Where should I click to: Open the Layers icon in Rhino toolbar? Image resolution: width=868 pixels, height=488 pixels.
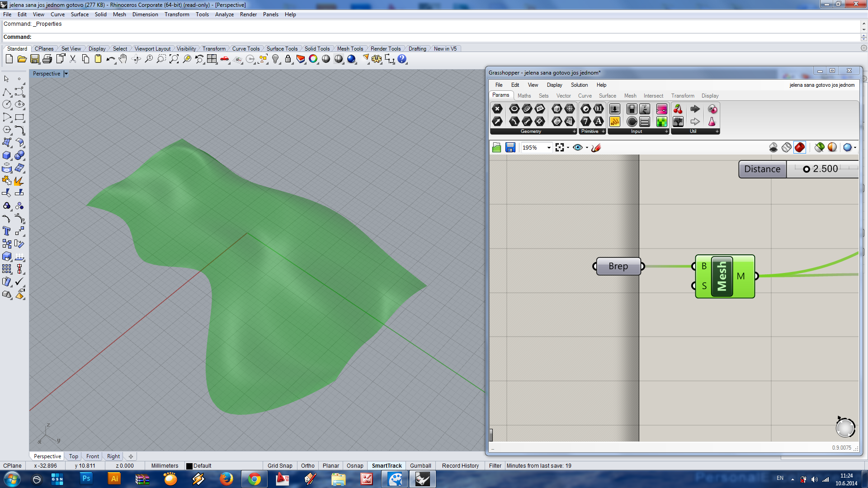[x=301, y=59]
